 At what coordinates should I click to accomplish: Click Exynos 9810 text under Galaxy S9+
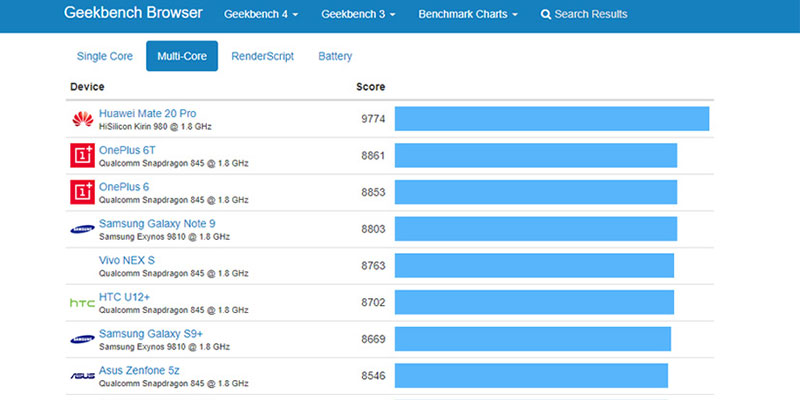pos(164,347)
